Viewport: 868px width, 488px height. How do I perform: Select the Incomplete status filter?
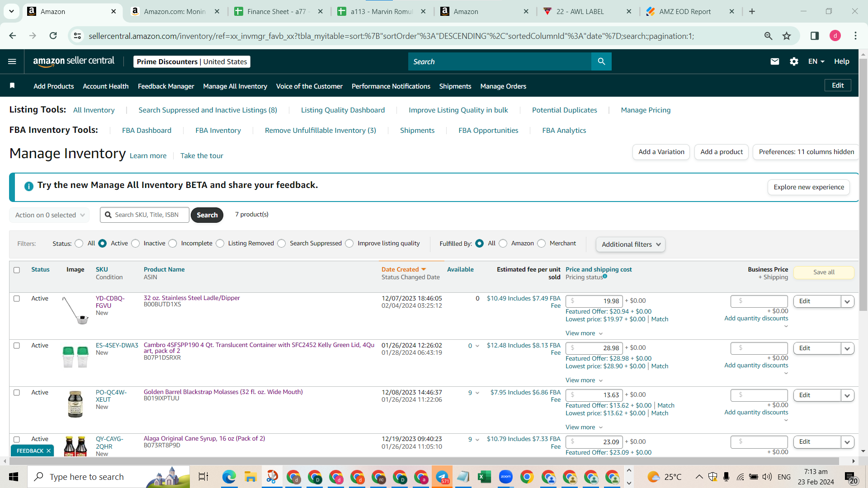[173, 244]
